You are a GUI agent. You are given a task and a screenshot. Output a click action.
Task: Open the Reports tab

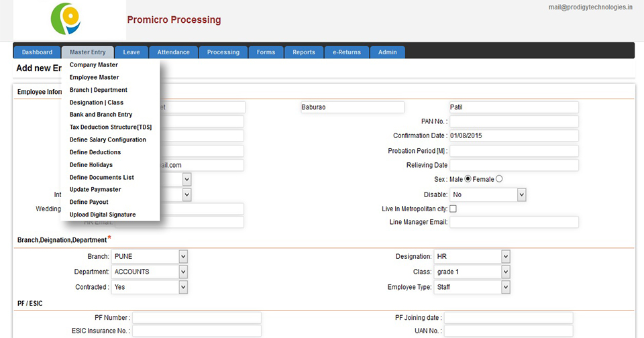coord(304,52)
